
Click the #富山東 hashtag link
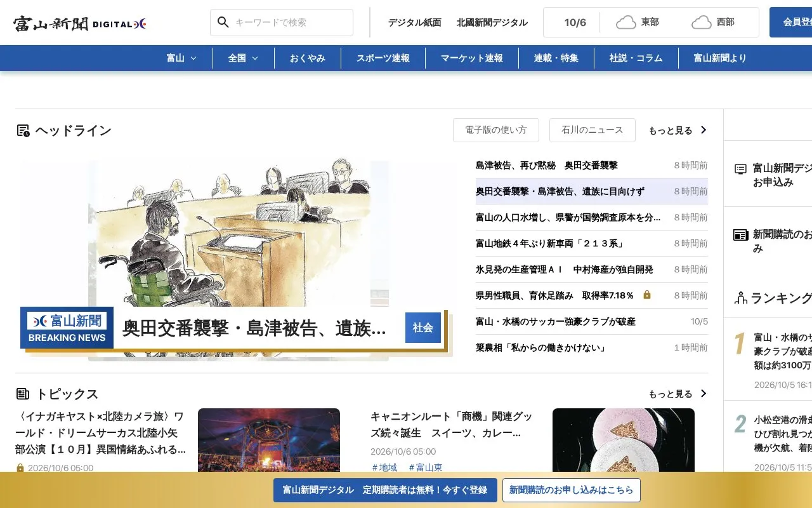(425, 467)
